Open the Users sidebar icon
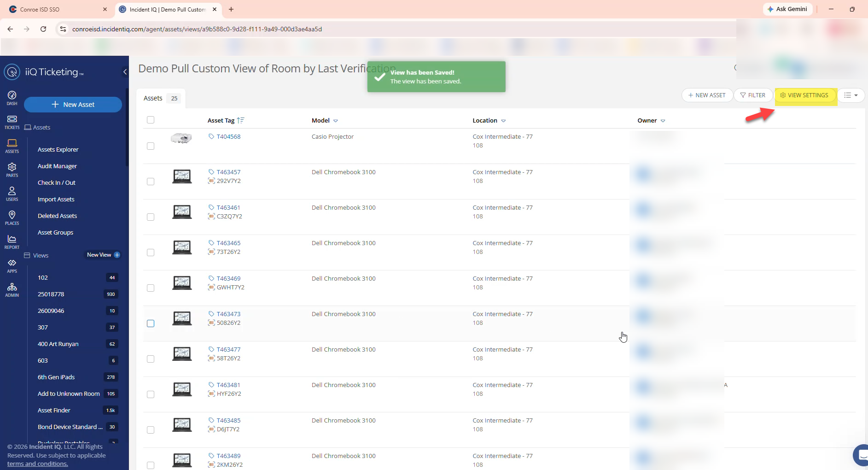The width and height of the screenshot is (868, 470). pyautogui.click(x=12, y=194)
